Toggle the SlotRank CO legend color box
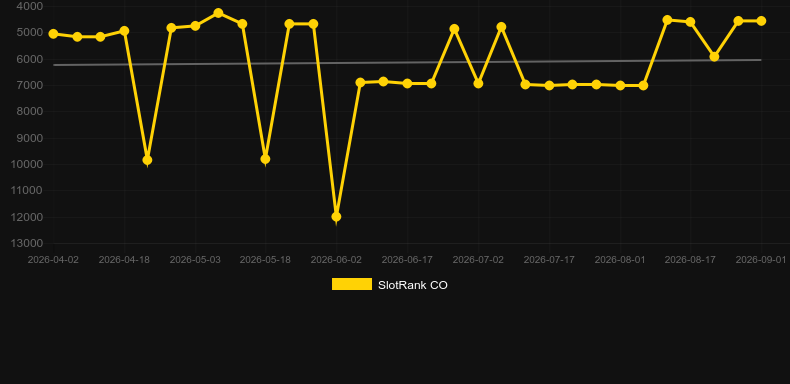The width and height of the screenshot is (790, 384). coord(352,284)
